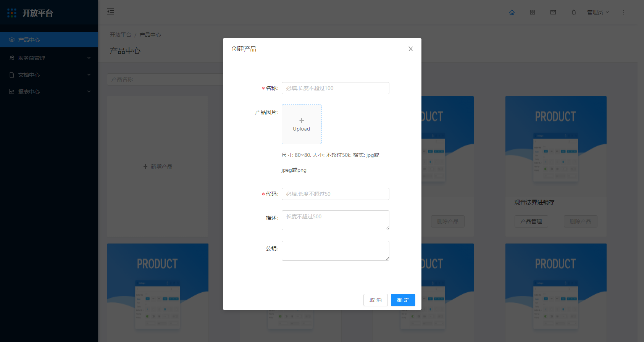Select 产品中心 in the sidebar
This screenshot has width=644, height=342.
[49, 40]
